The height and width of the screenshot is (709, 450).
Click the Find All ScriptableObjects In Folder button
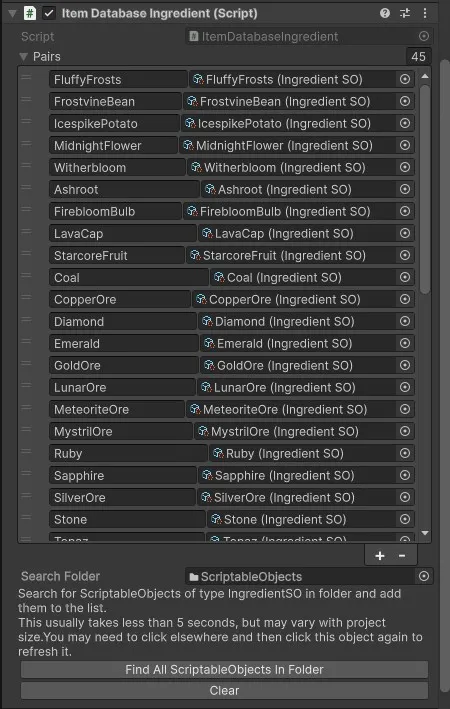tap(224, 670)
